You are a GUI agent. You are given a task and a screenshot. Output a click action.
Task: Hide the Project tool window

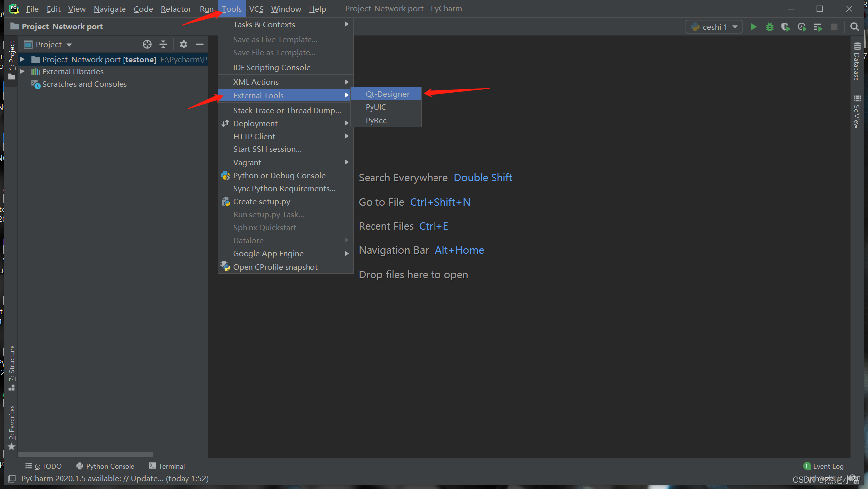pyautogui.click(x=200, y=44)
